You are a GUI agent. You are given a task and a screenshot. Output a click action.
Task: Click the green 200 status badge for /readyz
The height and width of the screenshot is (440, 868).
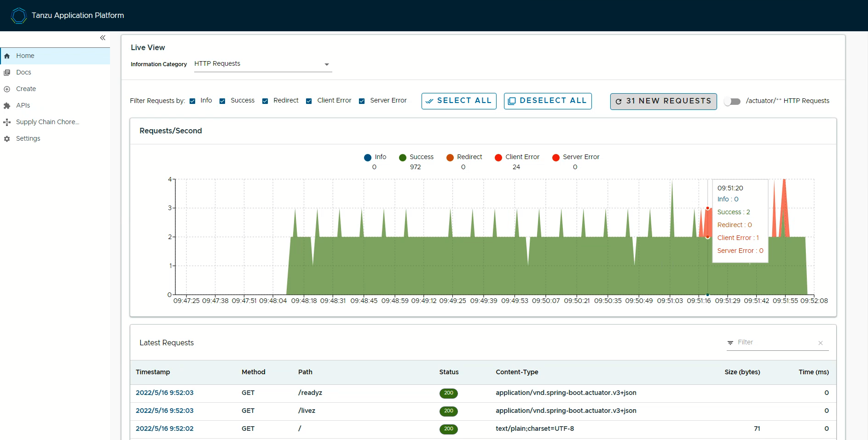point(449,393)
